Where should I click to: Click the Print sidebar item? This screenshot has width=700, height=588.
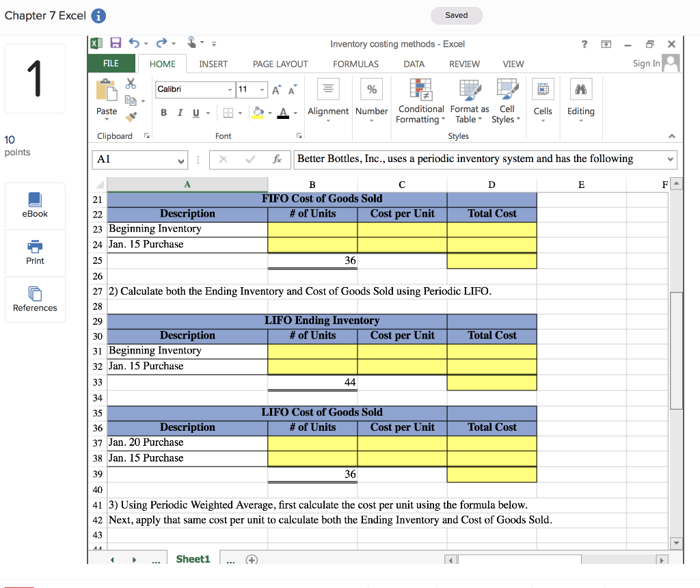coord(35,253)
